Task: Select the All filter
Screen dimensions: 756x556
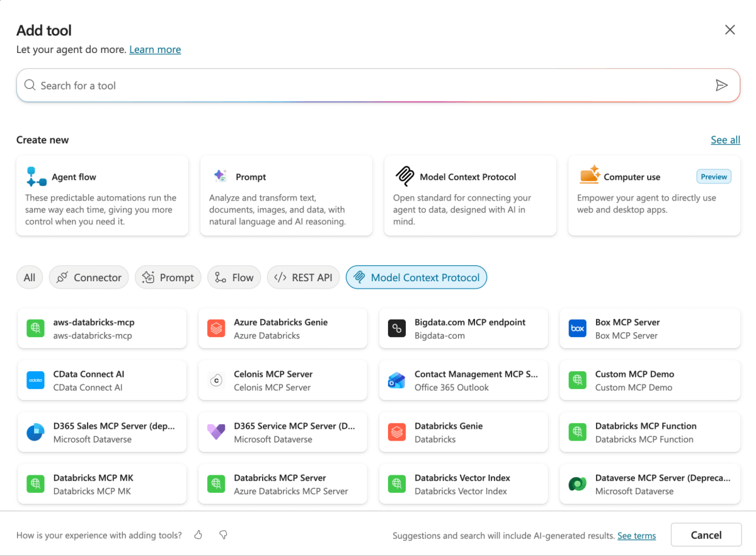Action: [30, 277]
